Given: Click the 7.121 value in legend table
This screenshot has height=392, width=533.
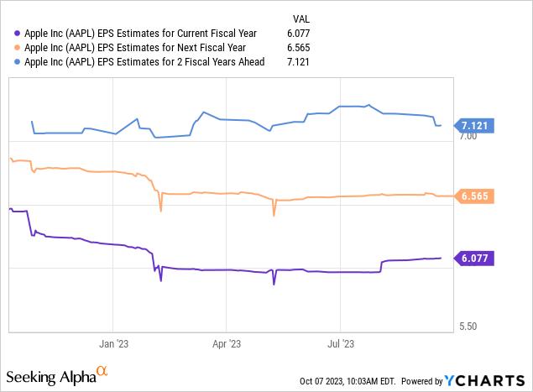Looking at the screenshot, I should (x=298, y=62).
